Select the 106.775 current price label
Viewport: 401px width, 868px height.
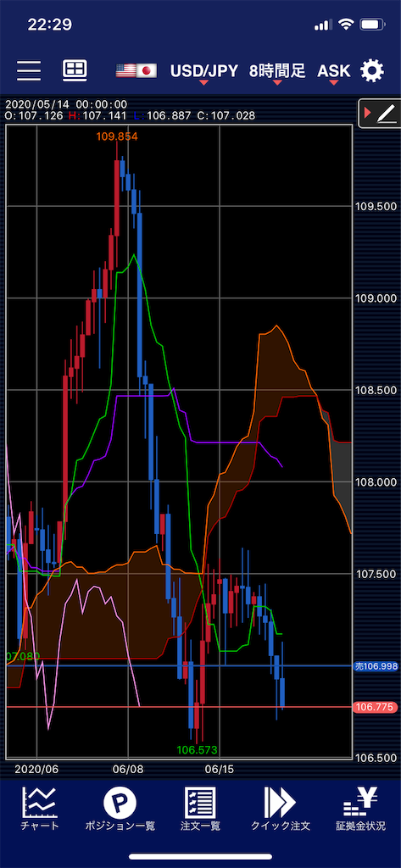(376, 707)
